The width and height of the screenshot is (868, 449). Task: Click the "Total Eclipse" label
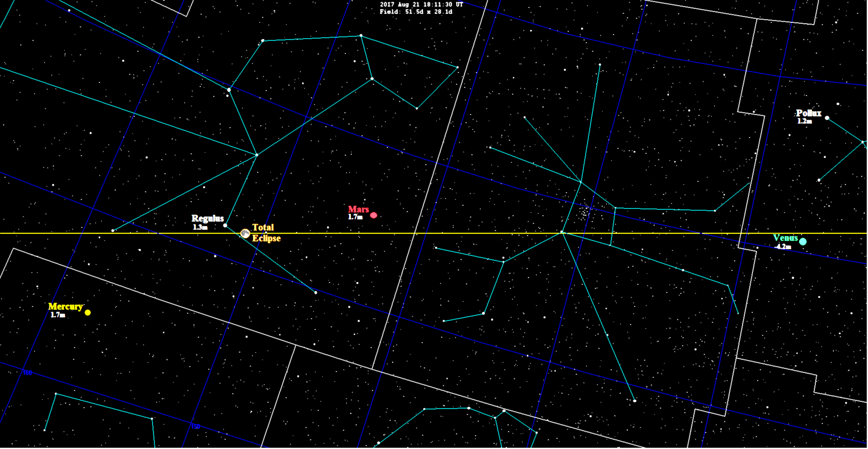[266, 233]
